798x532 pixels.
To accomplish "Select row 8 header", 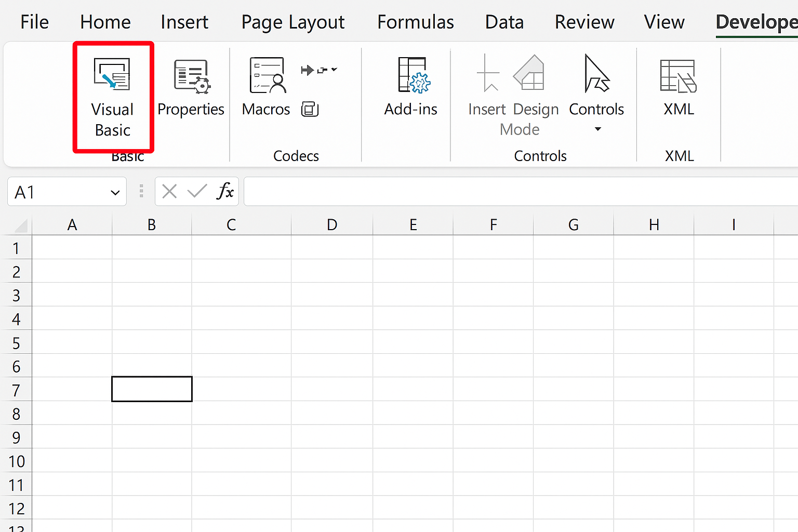I will point(17,414).
